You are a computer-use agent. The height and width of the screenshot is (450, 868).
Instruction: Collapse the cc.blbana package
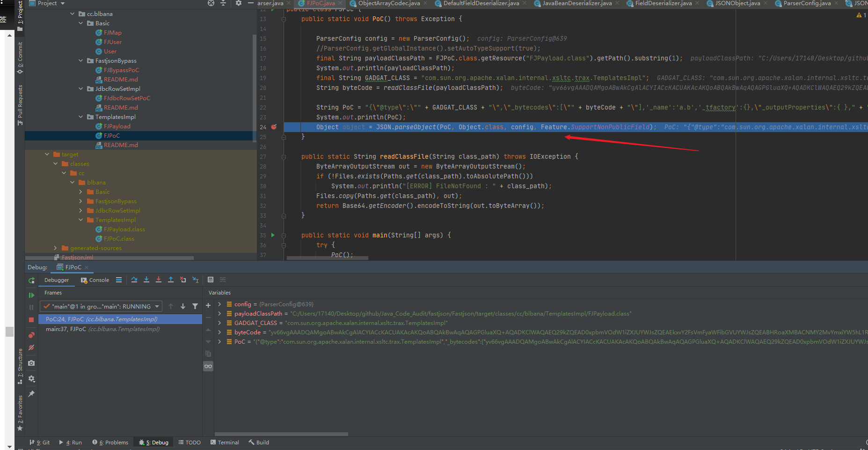pyautogui.click(x=73, y=14)
